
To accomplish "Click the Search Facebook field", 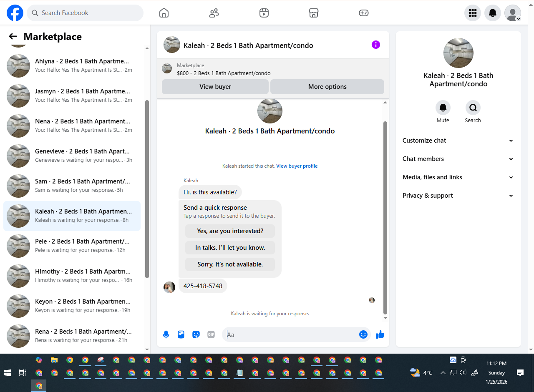I will click(85, 13).
